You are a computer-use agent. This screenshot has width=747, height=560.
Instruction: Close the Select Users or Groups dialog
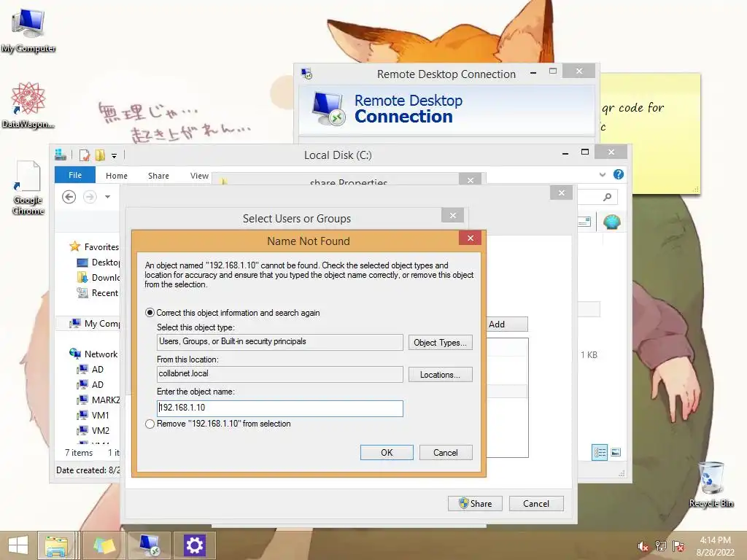(452, 215)
